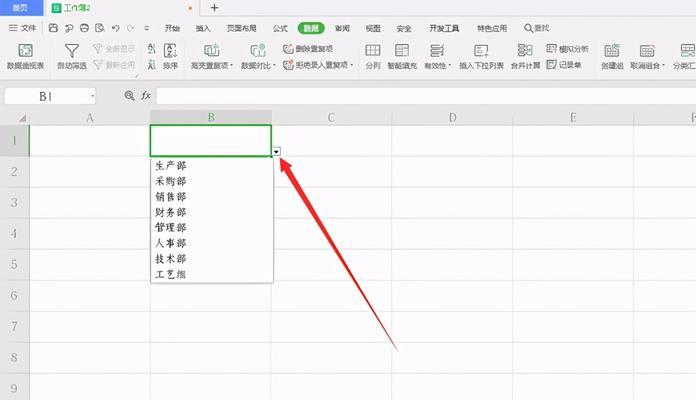Click the Print icon in quick access toolbar

click(x=84, y=28)
